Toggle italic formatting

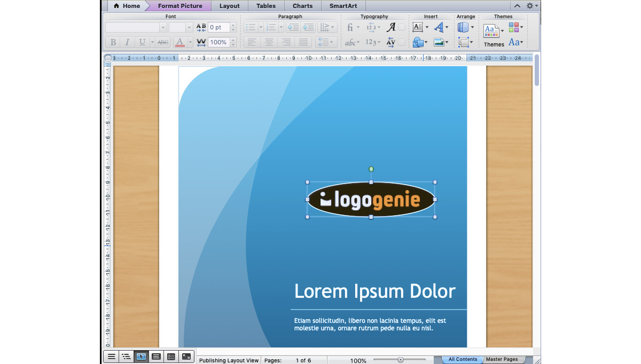(x=127, y=42)
